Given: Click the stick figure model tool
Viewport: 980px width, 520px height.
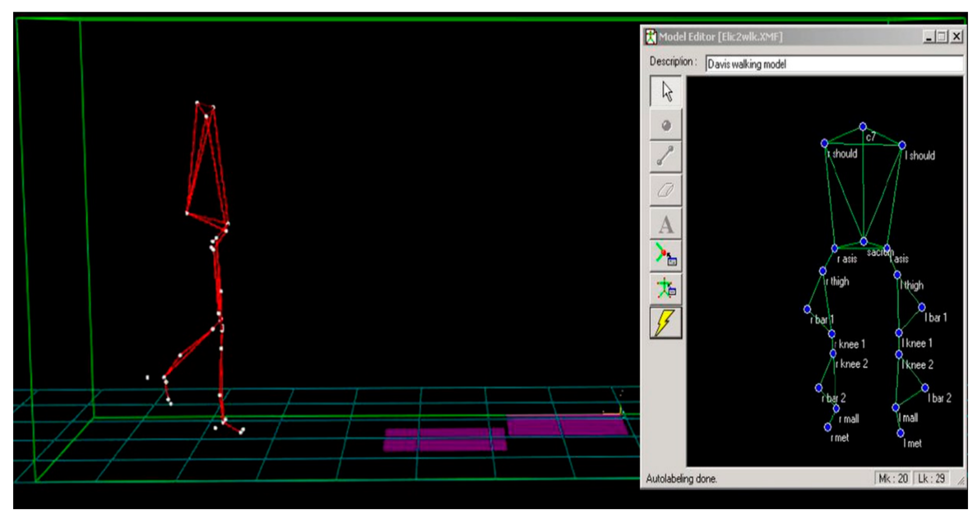Looking at the screenshot, I should pyautogui.click(x=666, y=288).
